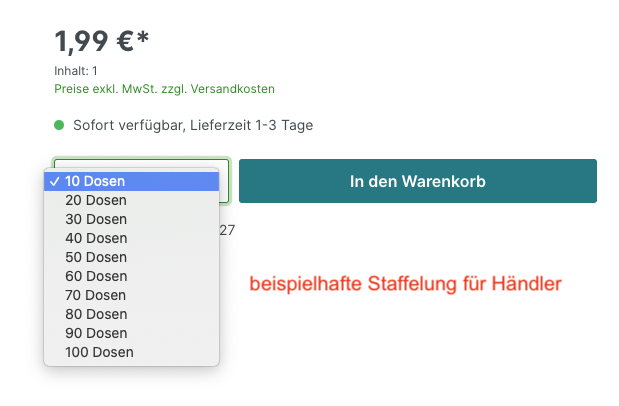
Task: Click the Inhalt: 1 label
Action: 76,71
